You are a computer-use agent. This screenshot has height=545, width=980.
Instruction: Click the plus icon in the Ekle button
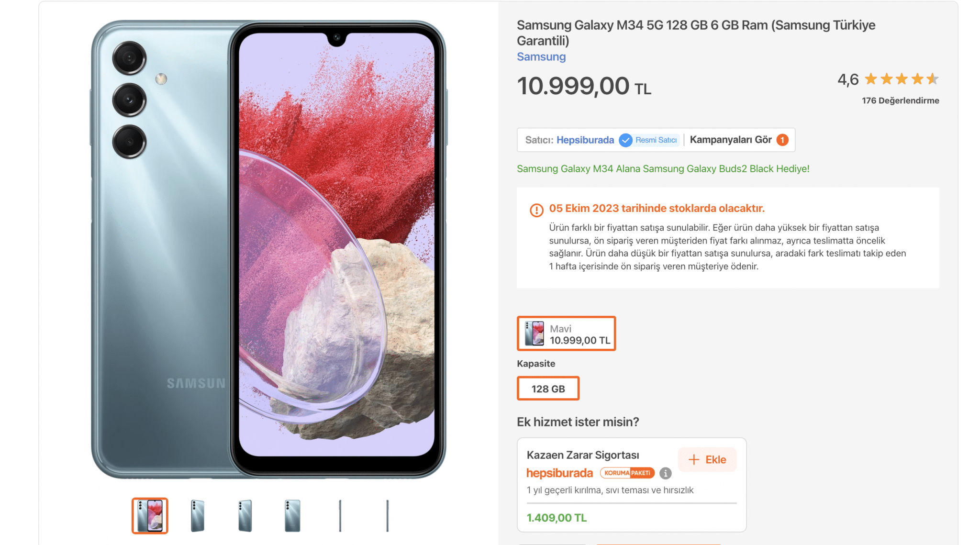point(694,460)
